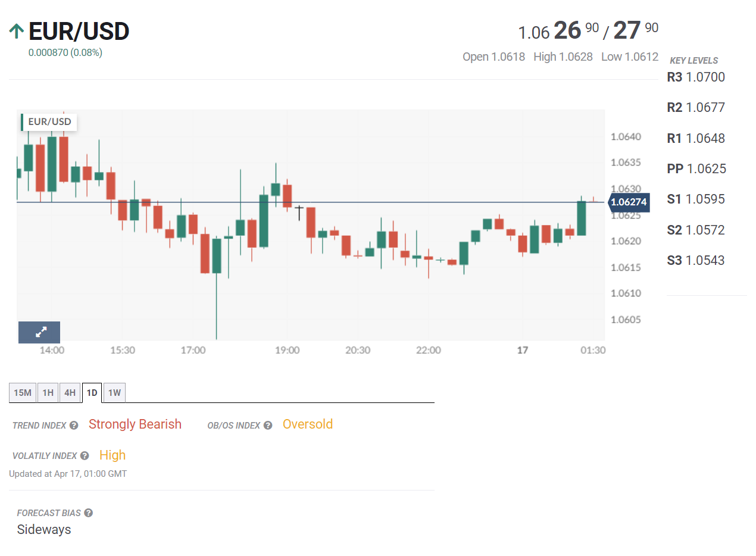
Task: Open Forecast Bias help tooltip icon
Action: [x=88, y=513]
